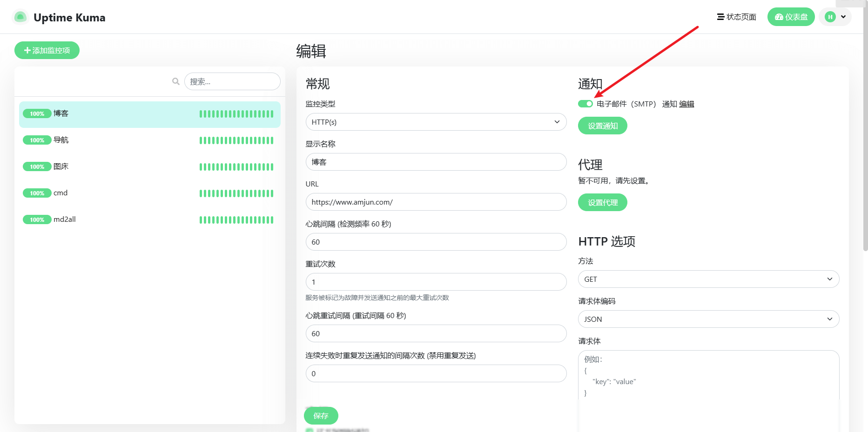Open the 状态页面 navigation item
Viewport: 868px width, 432px height.
pos(740,17)
